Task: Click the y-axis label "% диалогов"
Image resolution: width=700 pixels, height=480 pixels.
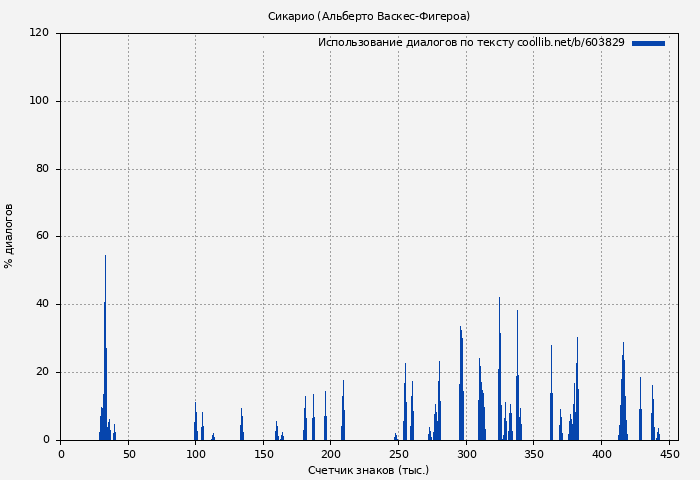Action: [9, 236]
